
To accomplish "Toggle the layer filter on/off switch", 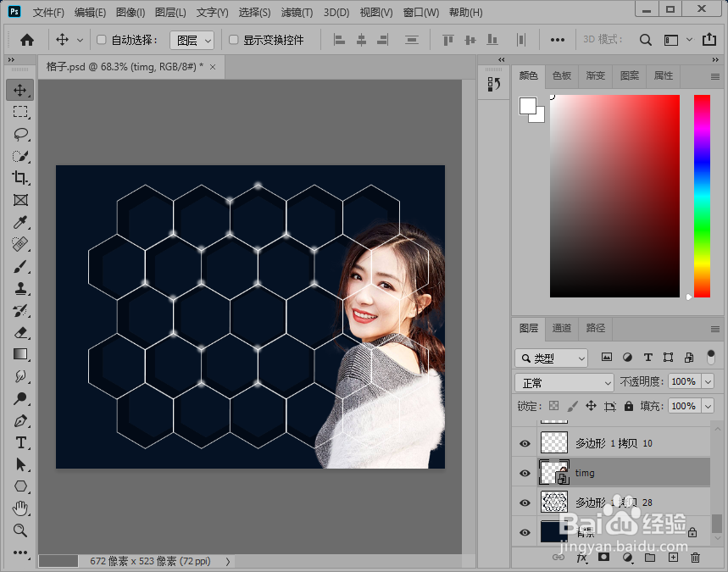I will [x=711, y=357].
